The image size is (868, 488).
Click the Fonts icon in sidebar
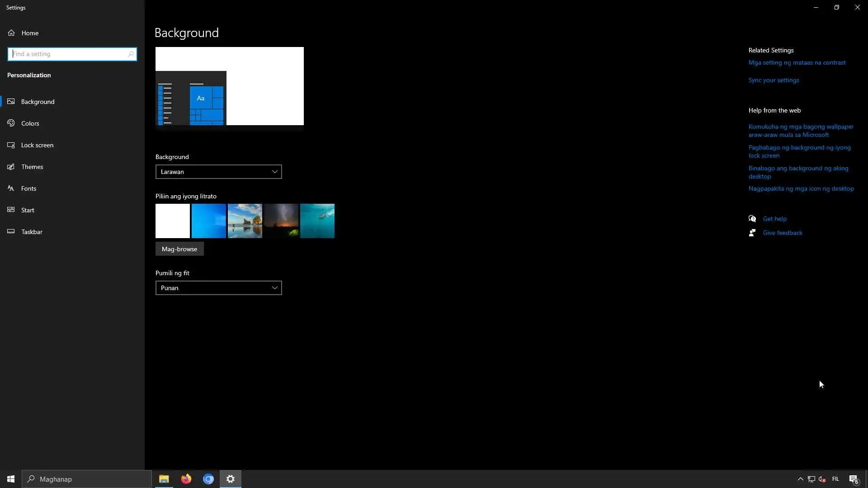tap(11, 188)
